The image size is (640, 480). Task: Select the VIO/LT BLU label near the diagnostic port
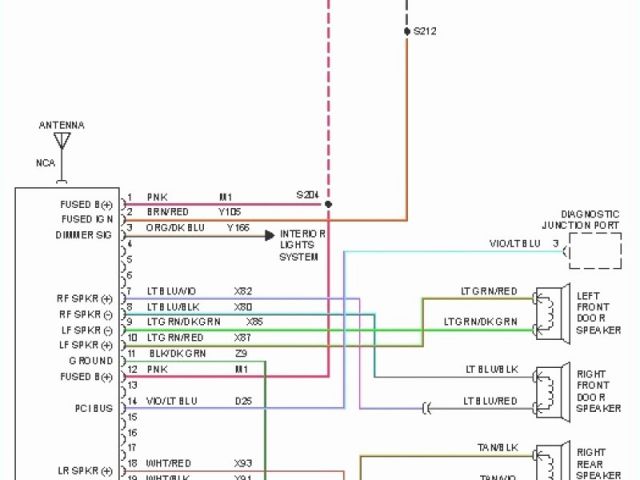tap(514, 244)
